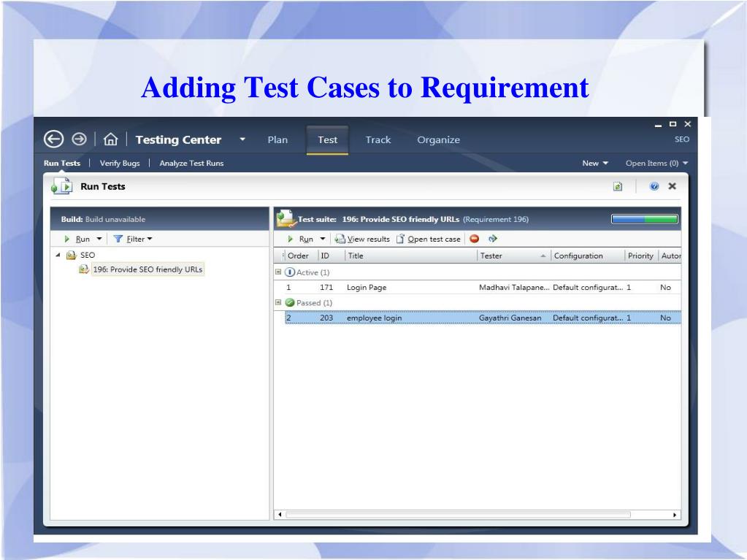This screenshot has height=560, width=747.
Task: Click tester Madhavi Talapane cell
Action: tap(514, 287)
